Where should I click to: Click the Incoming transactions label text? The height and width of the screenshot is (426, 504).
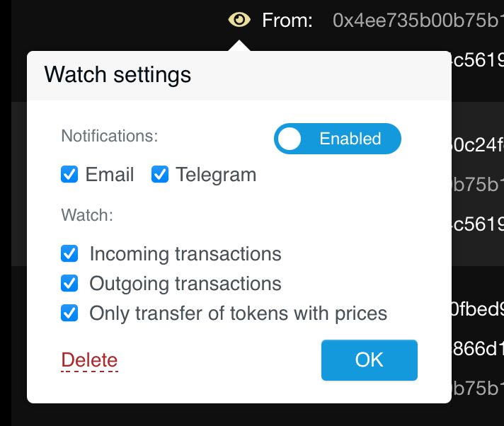[x=185, y=254]
